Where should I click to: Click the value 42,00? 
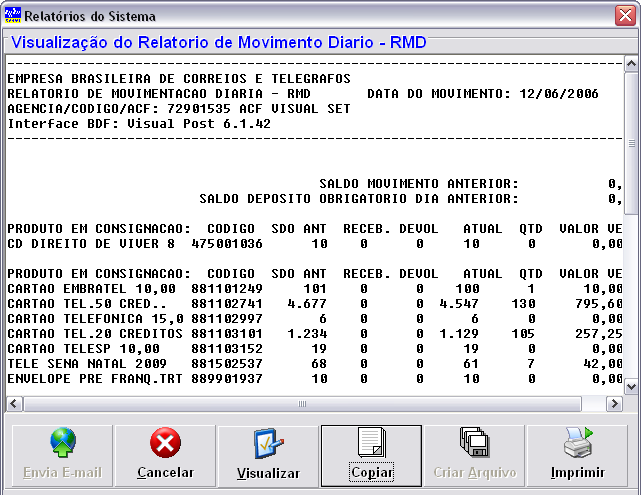603,363
